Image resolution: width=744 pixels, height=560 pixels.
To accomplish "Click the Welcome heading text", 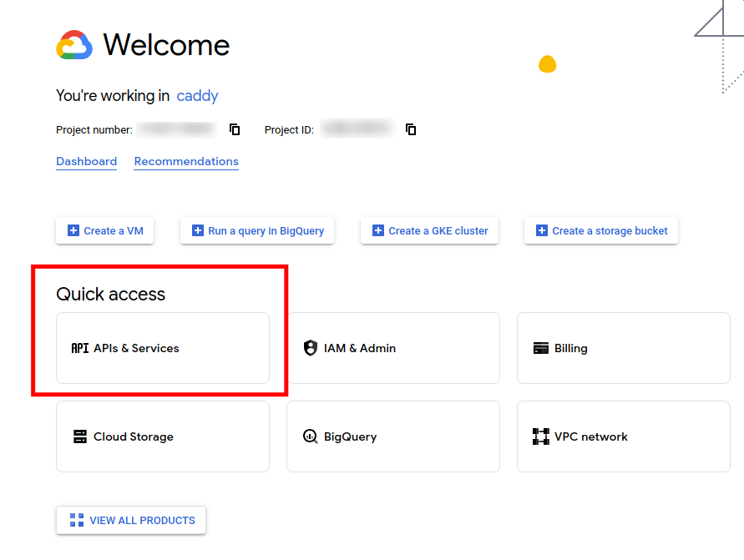I will (x=166, y=45).
